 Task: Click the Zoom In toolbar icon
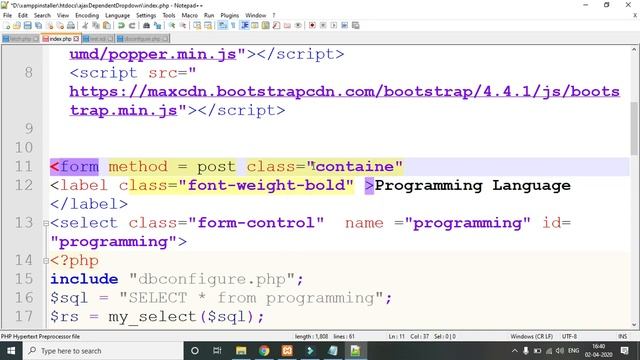click(x=172, y=25)
